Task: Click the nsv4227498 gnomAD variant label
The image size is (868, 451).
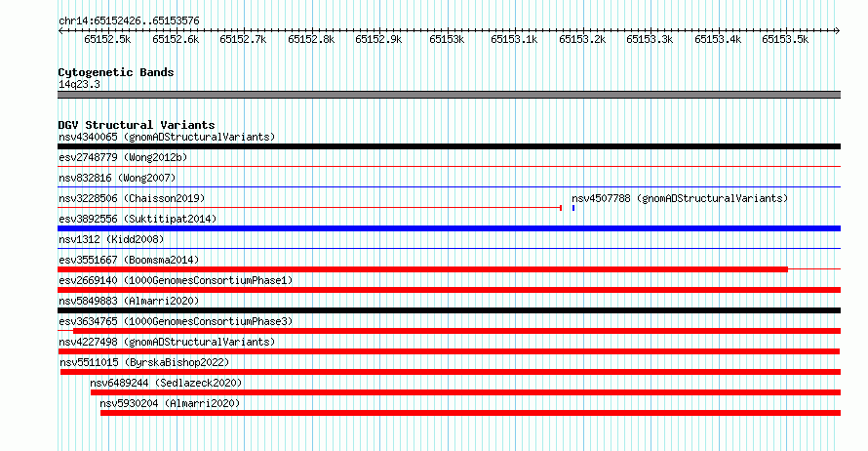Action: tap(167, 342)
